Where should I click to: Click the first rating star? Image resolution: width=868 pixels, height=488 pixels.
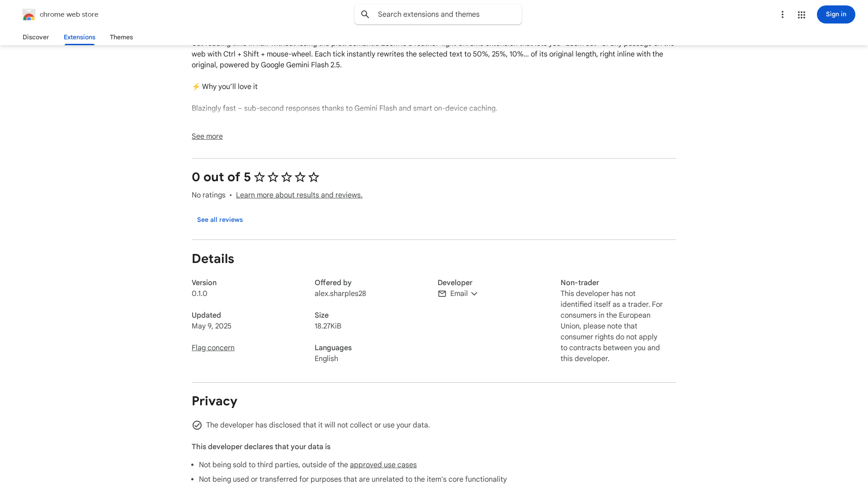(x=259, y=177)
